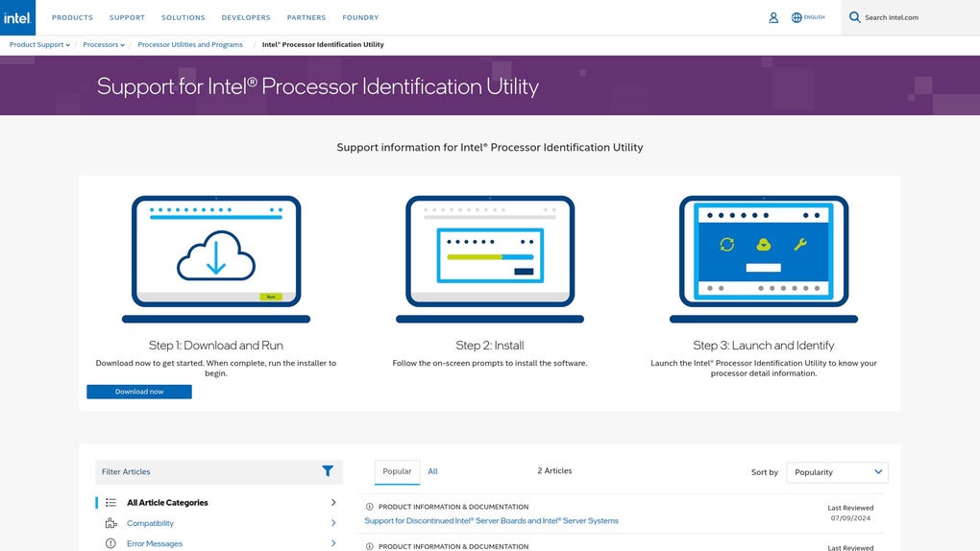Click the 'Step 3: Launch and Identify' heading
This screenshot has height=551, width=980.
click(x=763, y=345)
